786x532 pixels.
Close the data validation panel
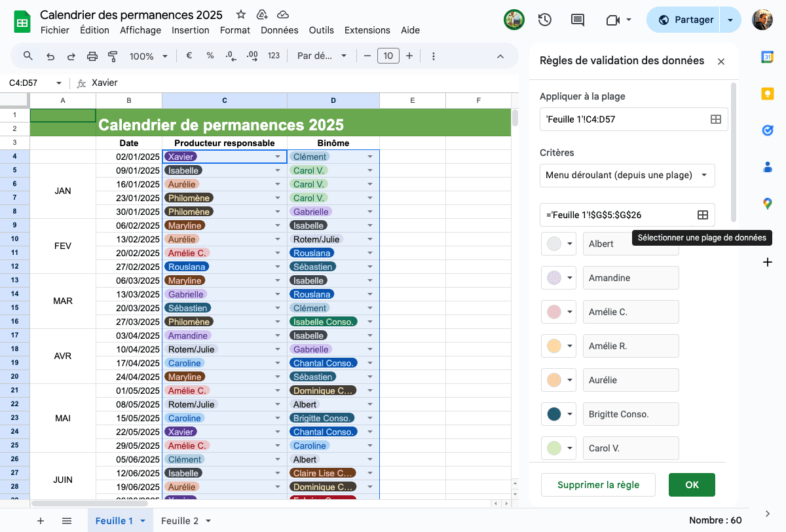click(x=721, y=62)
